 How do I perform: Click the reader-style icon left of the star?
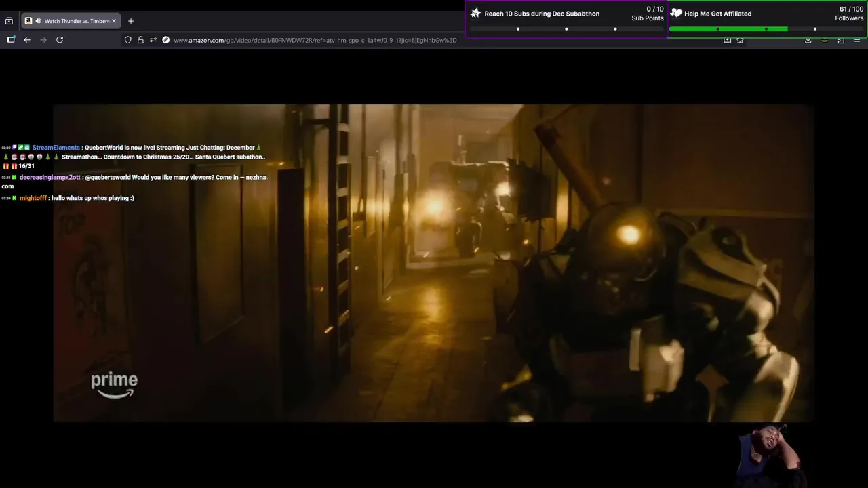click(x=727, y=40)
